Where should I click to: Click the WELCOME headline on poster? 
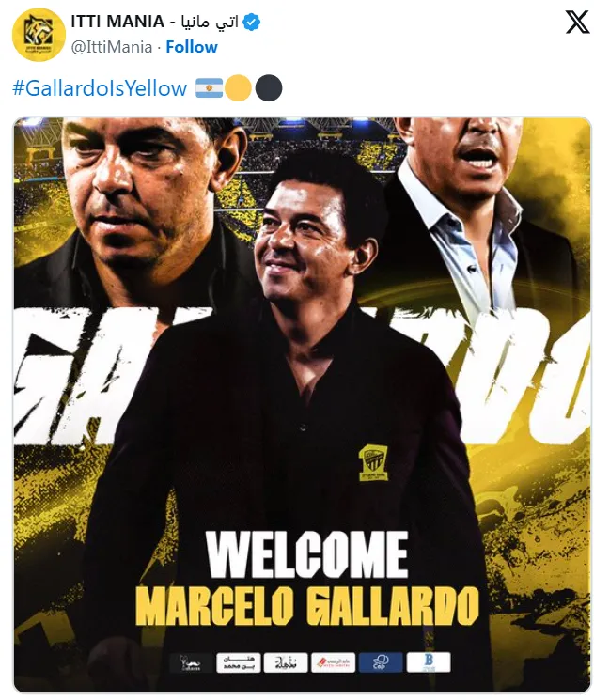coord(307,555)
